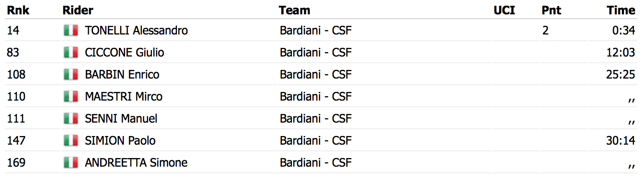The height and width of the screenshot is (182, 644).
Task: Sort table by Rnk column header
Action: coord(17,10)
